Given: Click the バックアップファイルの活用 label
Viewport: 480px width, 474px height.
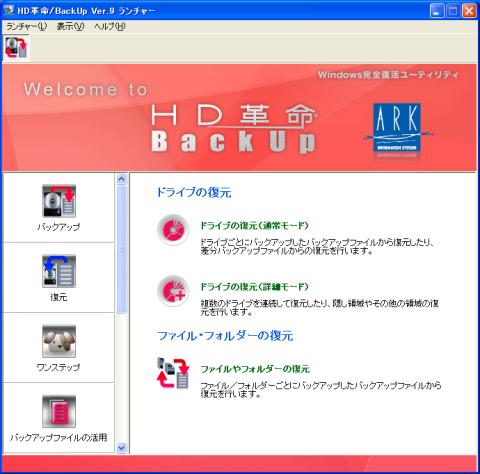Looking at the screenshot, I should pyautogui.click(x=59, y=437).
